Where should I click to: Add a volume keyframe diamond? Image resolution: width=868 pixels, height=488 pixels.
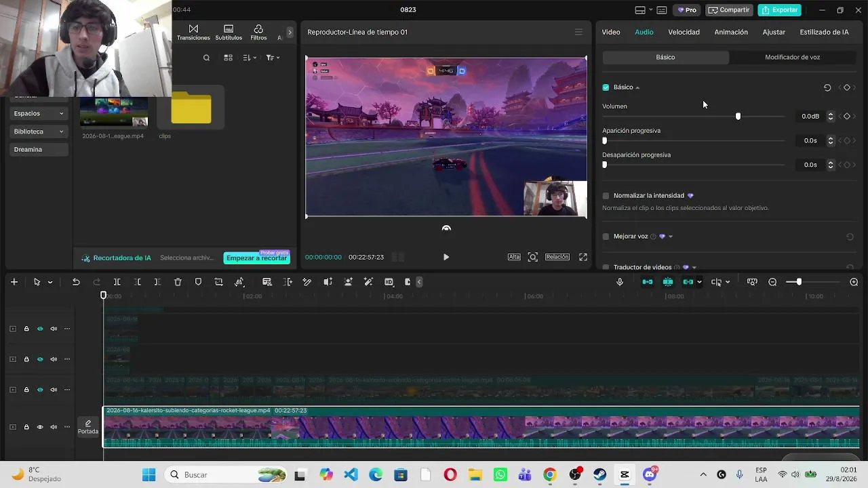coord(846,117)
